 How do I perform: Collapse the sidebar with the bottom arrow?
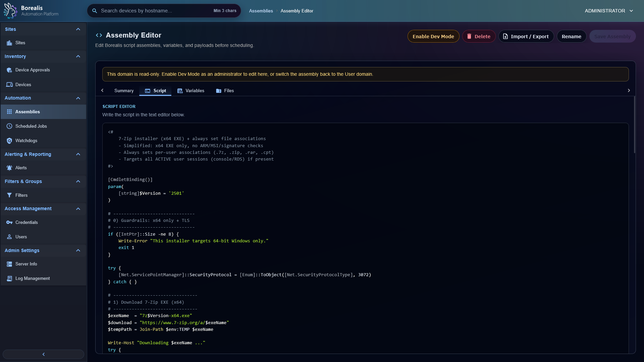coord(43,354)
